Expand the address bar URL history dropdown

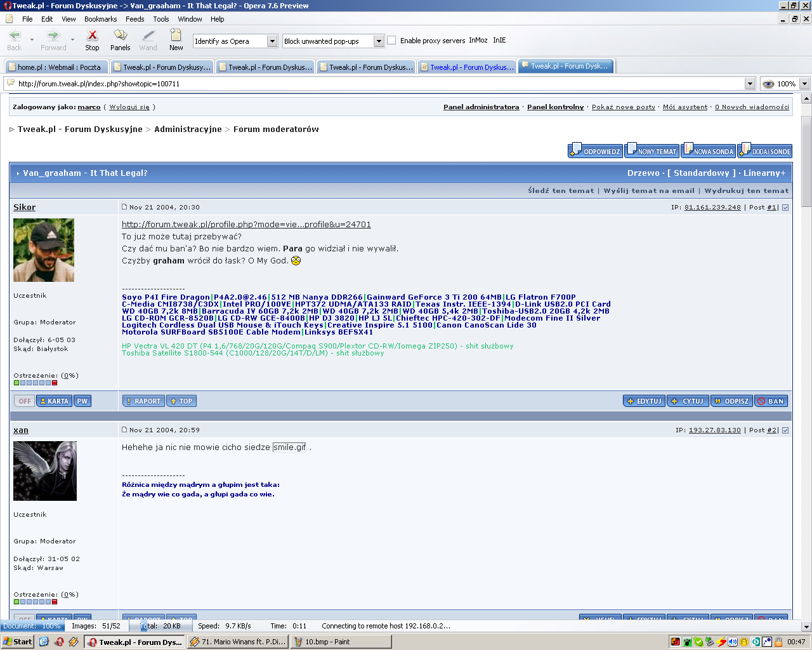[750, 84]
